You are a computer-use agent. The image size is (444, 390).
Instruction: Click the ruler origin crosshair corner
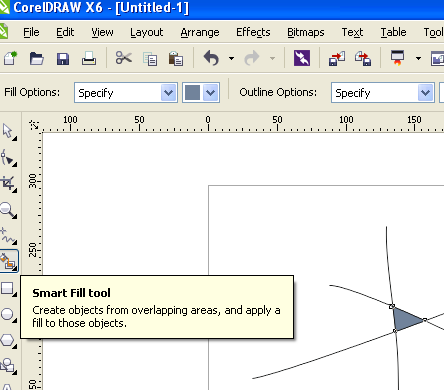click(x=34, y=125)
